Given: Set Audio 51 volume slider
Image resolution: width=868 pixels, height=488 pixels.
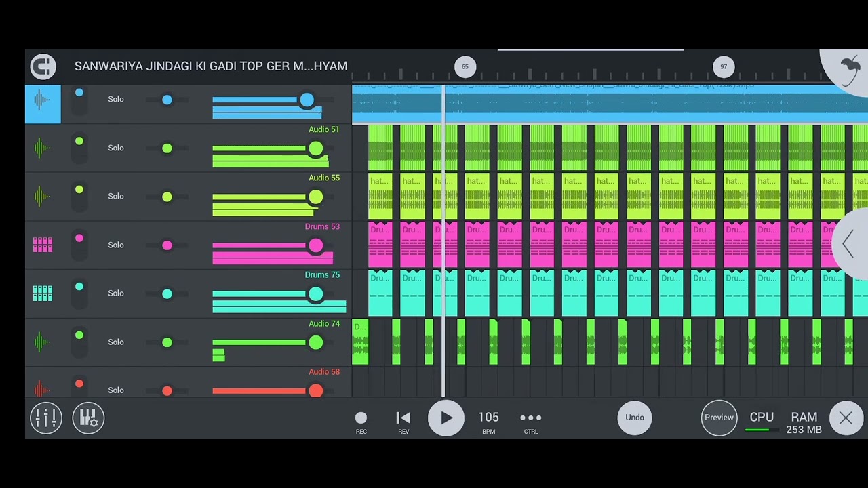Looking at the screenshot, I should 315,148.
